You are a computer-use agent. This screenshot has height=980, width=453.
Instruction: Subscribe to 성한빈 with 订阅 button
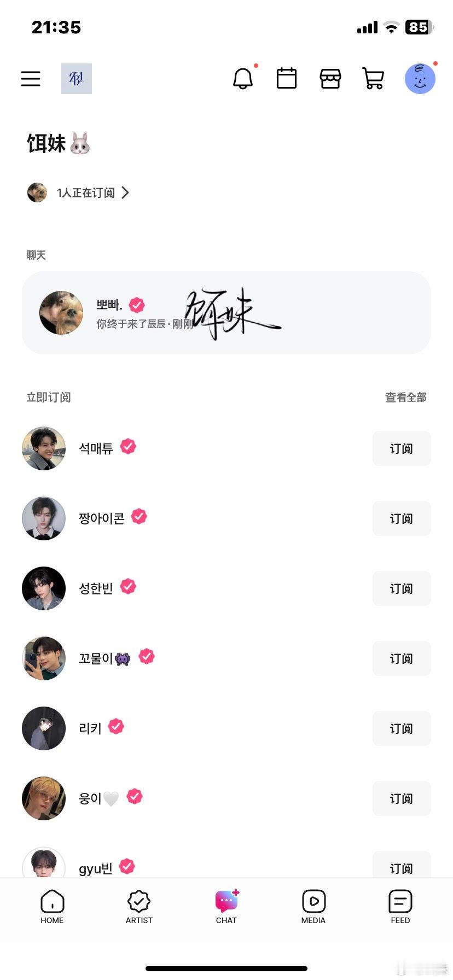pos(402,588)
